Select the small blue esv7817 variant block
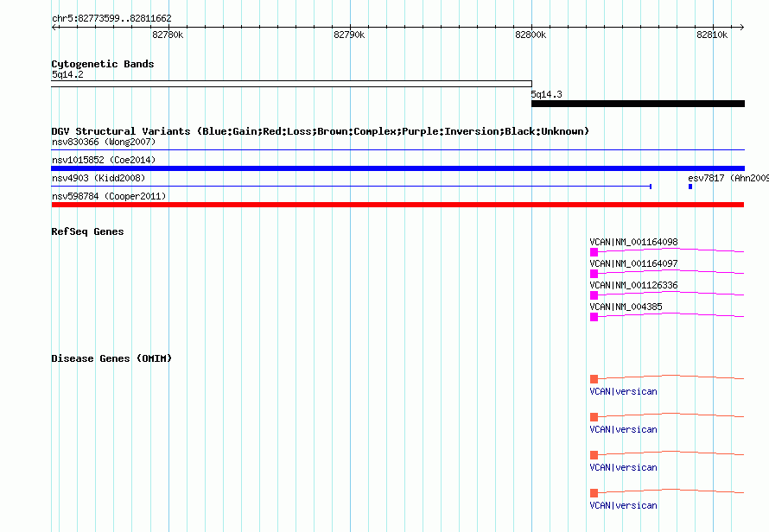The width and height of the screenshot is (769, 532). 690,187
